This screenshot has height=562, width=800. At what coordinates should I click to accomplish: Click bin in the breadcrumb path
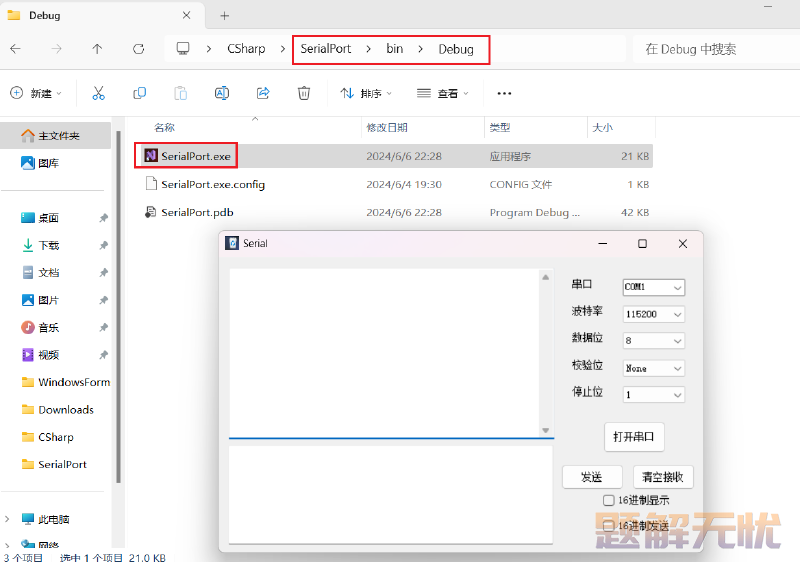[394, 49]
